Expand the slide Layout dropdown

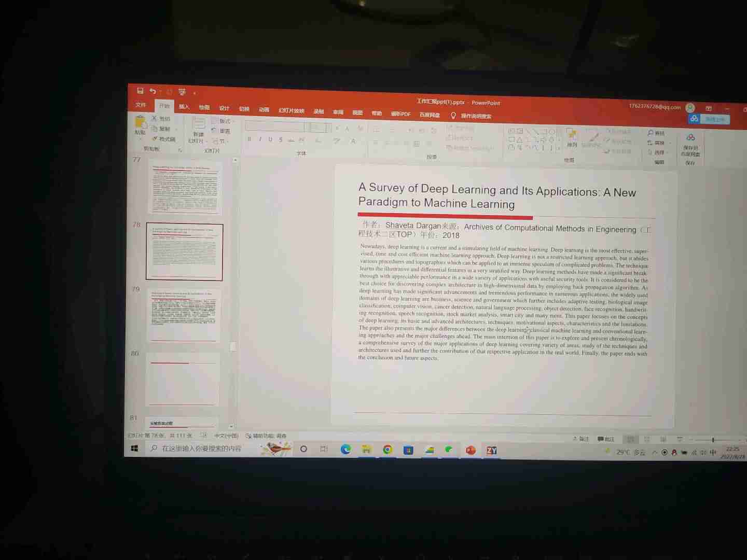click(223, 121)
